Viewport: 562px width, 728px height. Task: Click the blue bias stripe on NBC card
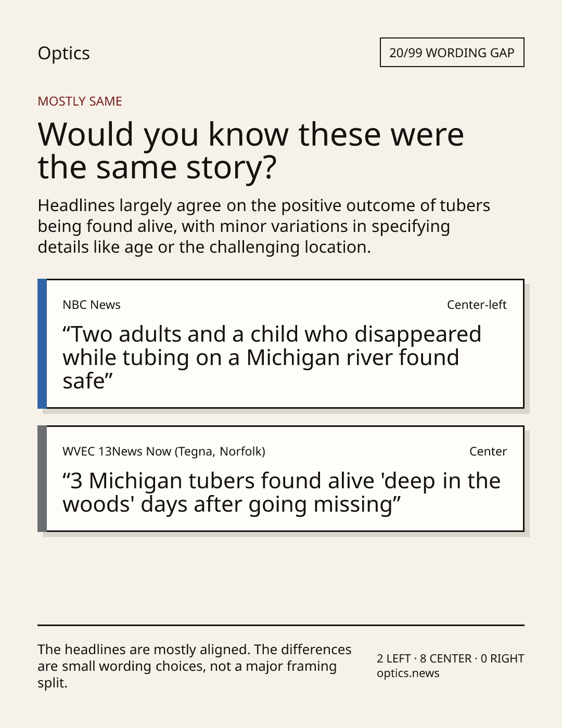click(x=42, y=344)
